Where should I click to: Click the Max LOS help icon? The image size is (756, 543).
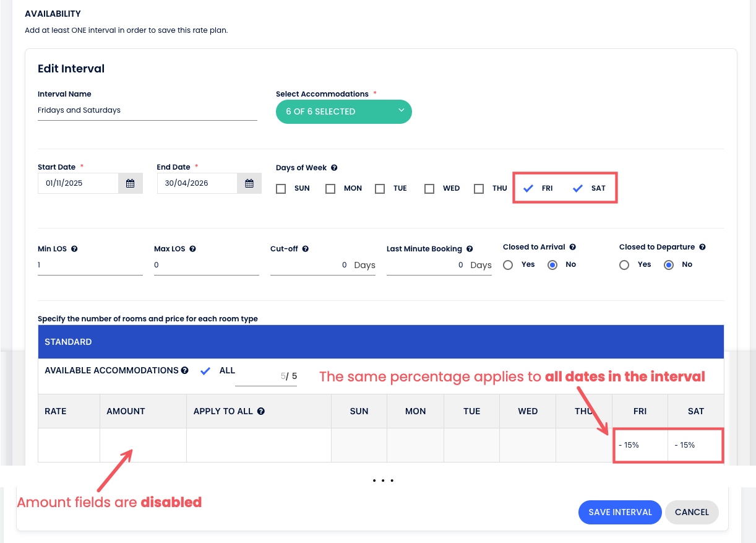[192, 249]
